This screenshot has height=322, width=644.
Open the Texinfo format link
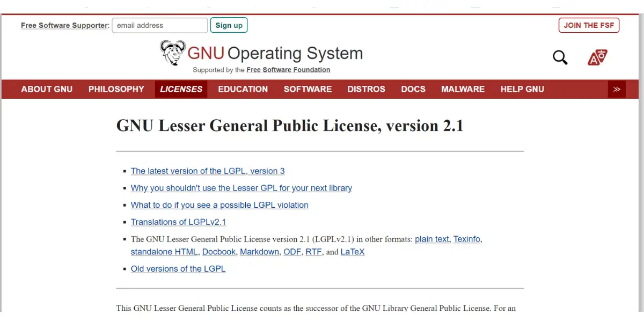click(x=467, y=239)
